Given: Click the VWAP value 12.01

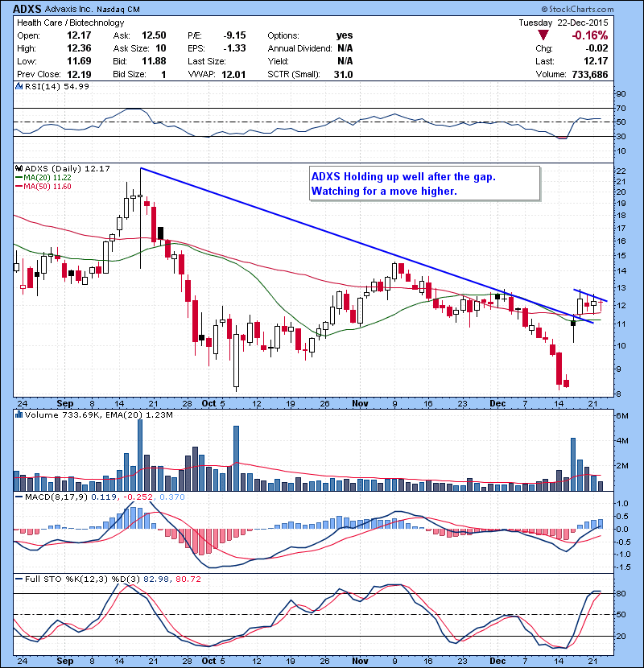Looking at the screenshot, I should [x=233, y=75].
